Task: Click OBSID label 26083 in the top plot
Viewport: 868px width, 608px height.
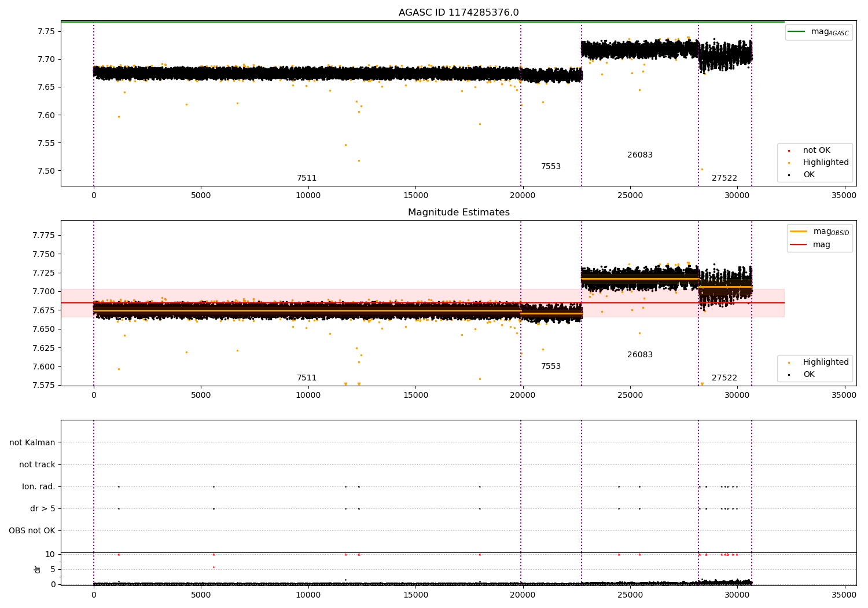Action: click(640, 155)
